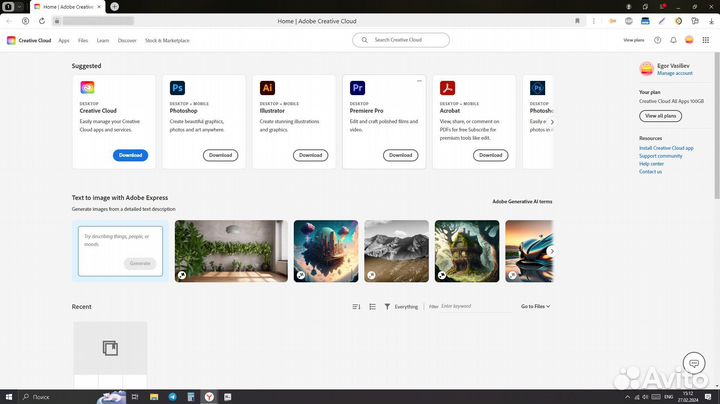720x404 pixels.
Task: Open the Photoshop app icon
Action: [x=177, y=88]
